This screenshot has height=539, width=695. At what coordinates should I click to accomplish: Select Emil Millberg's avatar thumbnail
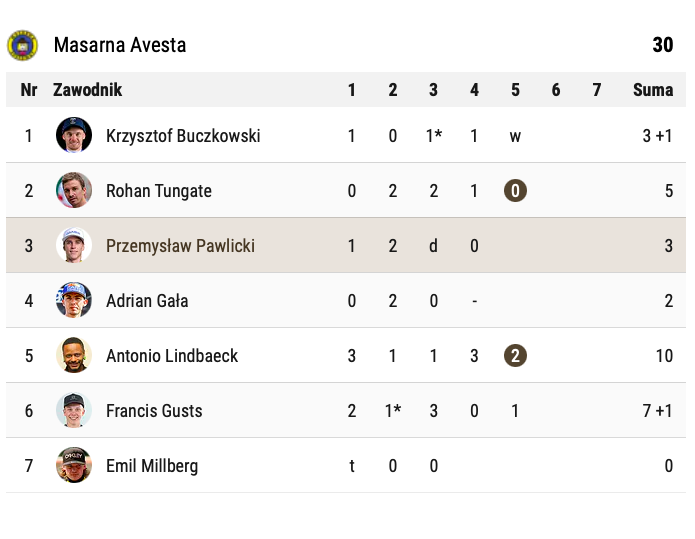(74, 465)
